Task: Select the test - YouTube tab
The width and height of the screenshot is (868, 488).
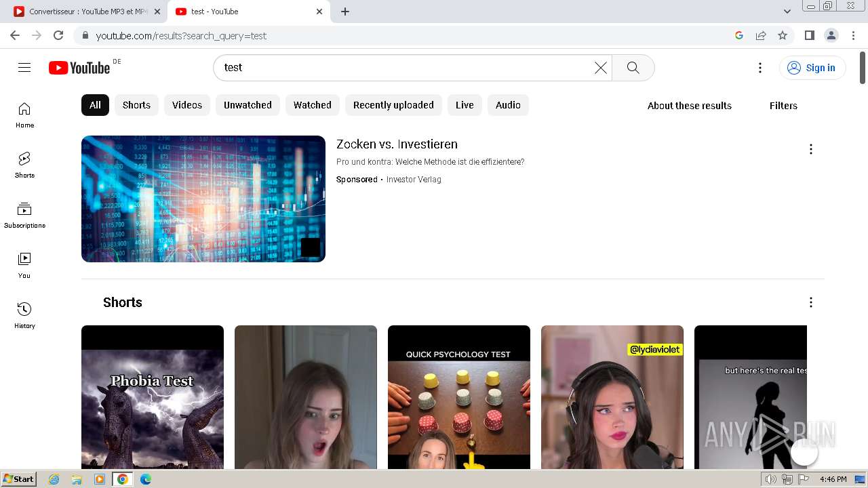Action: [248, 12]
